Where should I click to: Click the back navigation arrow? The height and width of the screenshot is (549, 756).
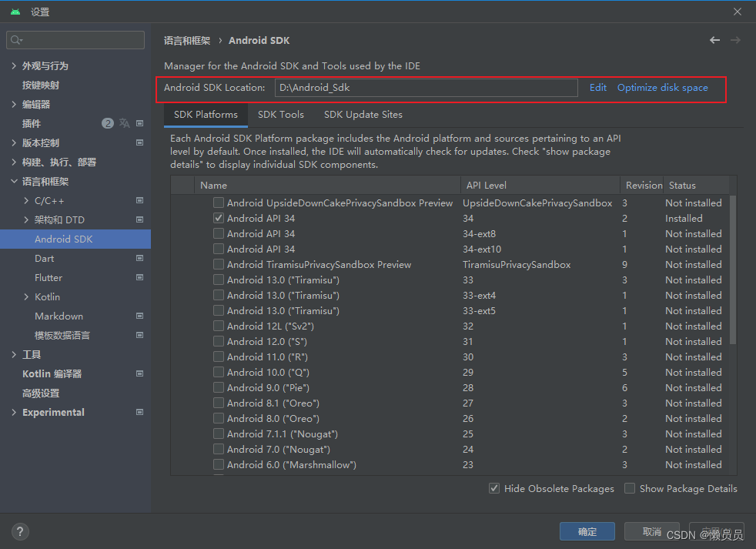tap(714, 39)
